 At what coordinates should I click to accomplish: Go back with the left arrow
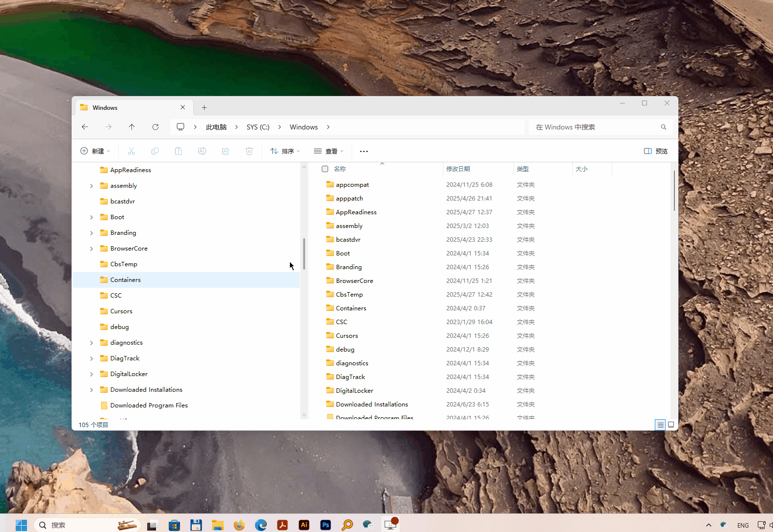point(85,127)
